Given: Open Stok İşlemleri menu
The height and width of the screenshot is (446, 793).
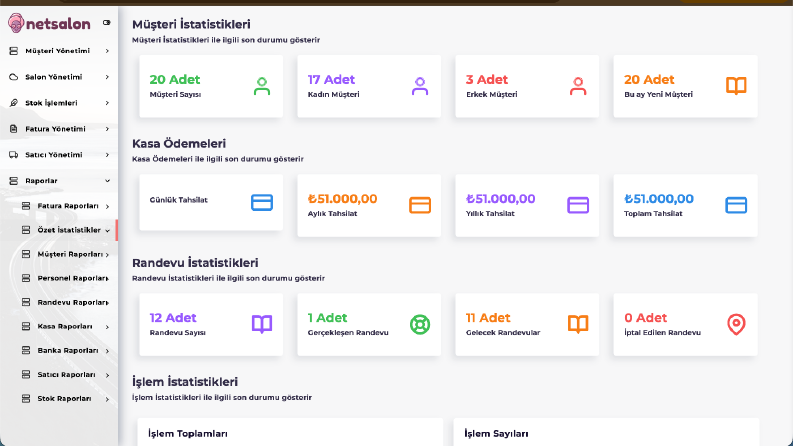Looking at the screenshot, I should (59, 103).
